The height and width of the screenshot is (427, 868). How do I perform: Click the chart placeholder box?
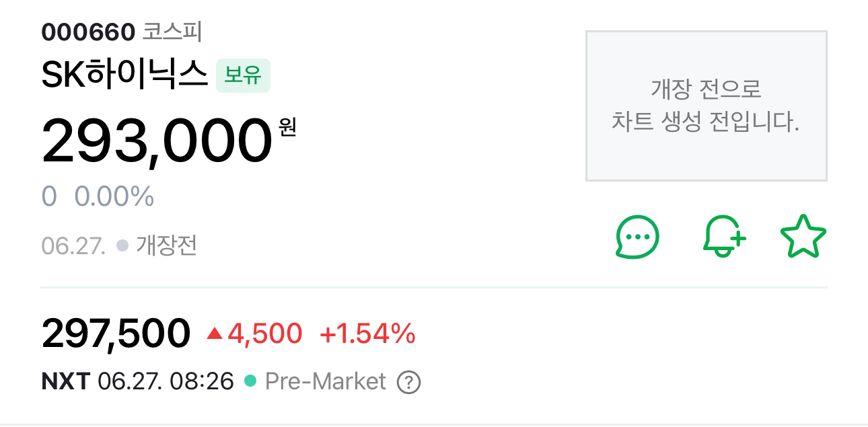tap(706, 106)
